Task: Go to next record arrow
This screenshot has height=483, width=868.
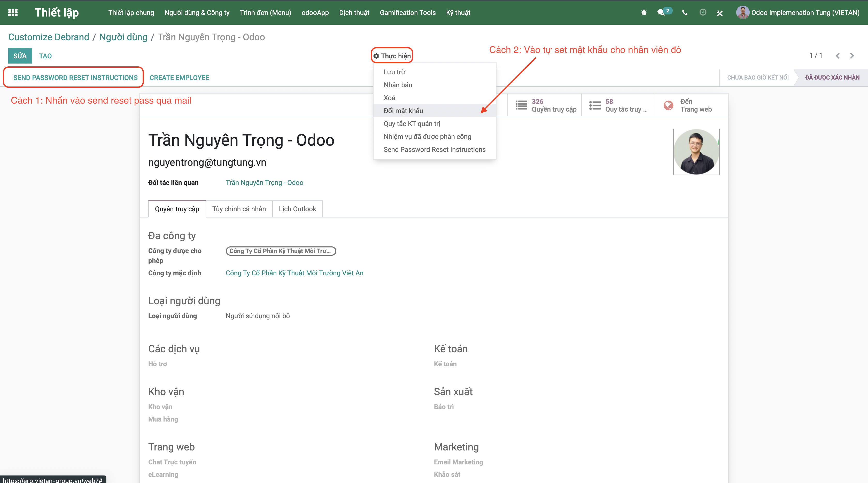Action: point(852,56)
